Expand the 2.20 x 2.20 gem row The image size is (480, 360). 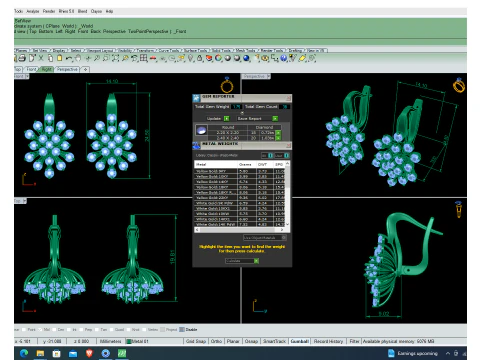[x=278, y=133]
